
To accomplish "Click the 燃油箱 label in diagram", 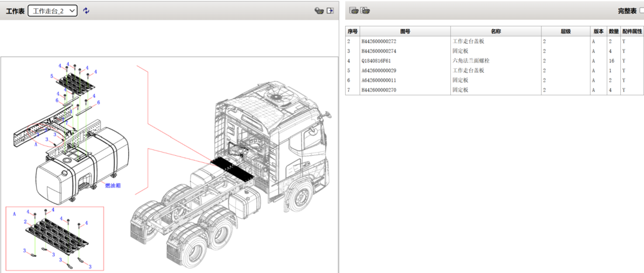I will (x=113, y=185).
